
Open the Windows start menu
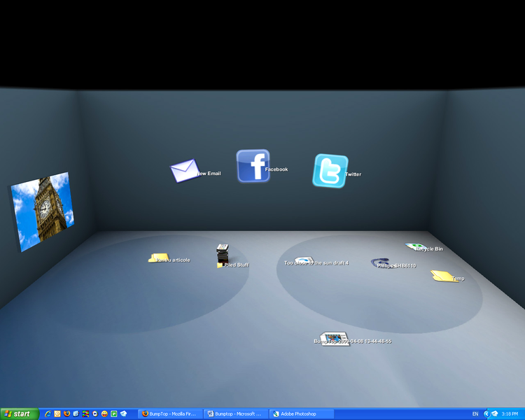tap(19, 414)
